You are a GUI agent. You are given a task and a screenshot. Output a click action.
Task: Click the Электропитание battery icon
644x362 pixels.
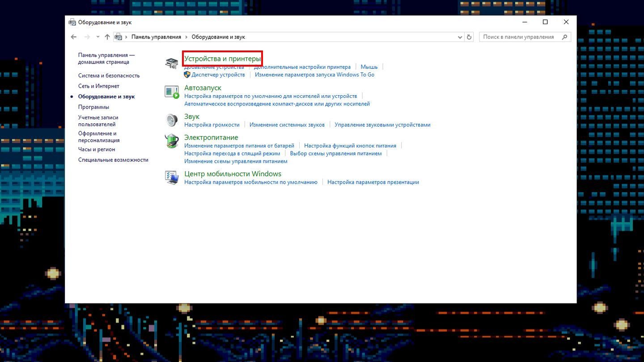(x=172, y=141)
